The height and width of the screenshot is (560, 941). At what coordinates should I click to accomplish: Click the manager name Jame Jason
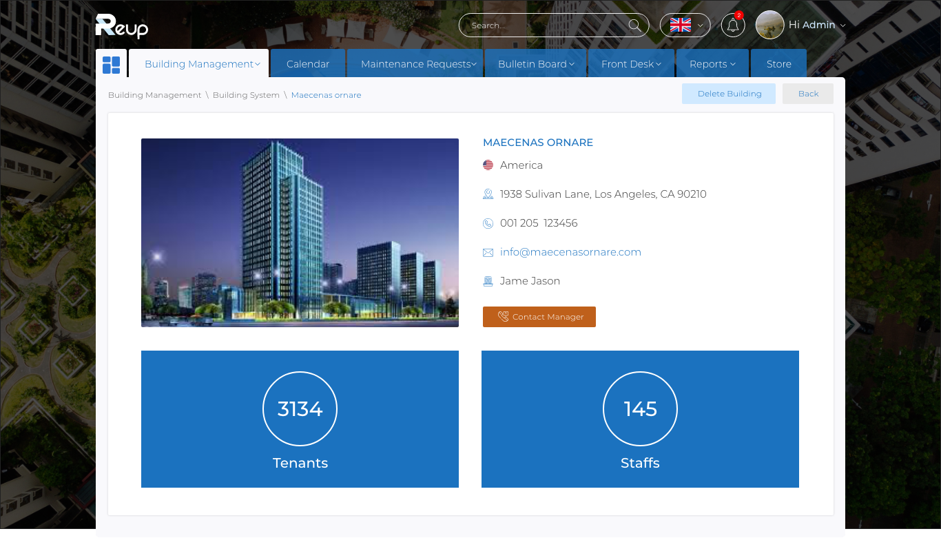530,281
